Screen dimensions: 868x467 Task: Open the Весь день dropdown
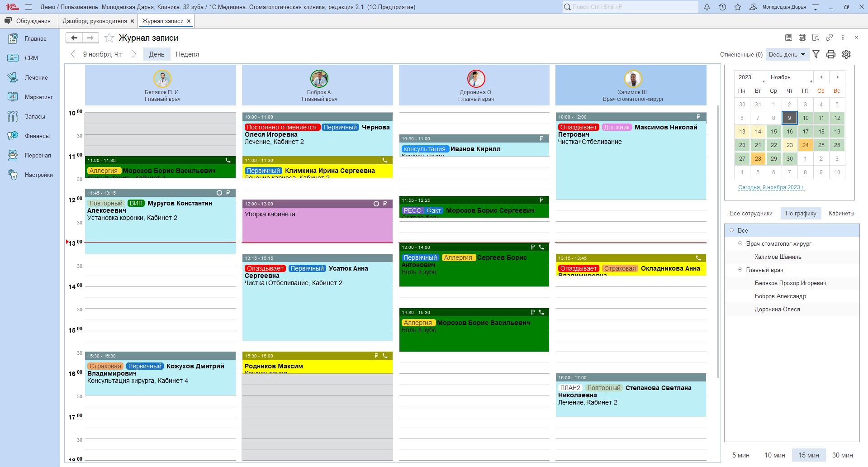coord(787,54)
